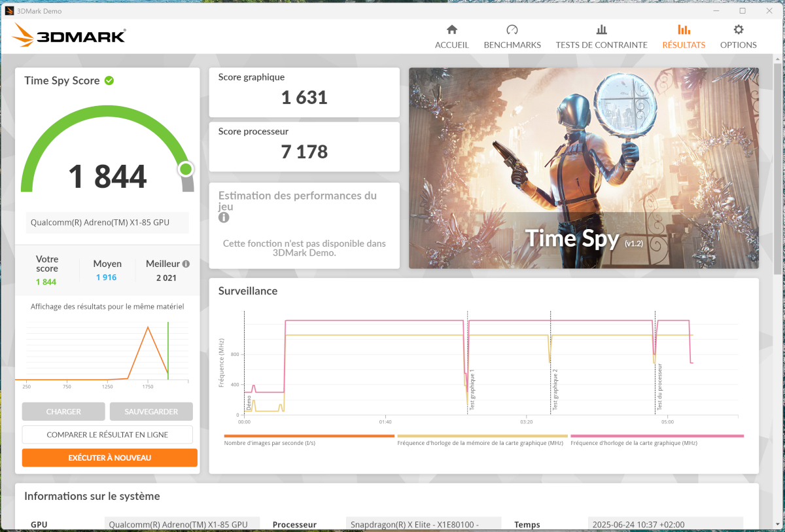785x532 pixels.
Task: Click the home icon above ACCUEIL
Action: pos(452,29)
